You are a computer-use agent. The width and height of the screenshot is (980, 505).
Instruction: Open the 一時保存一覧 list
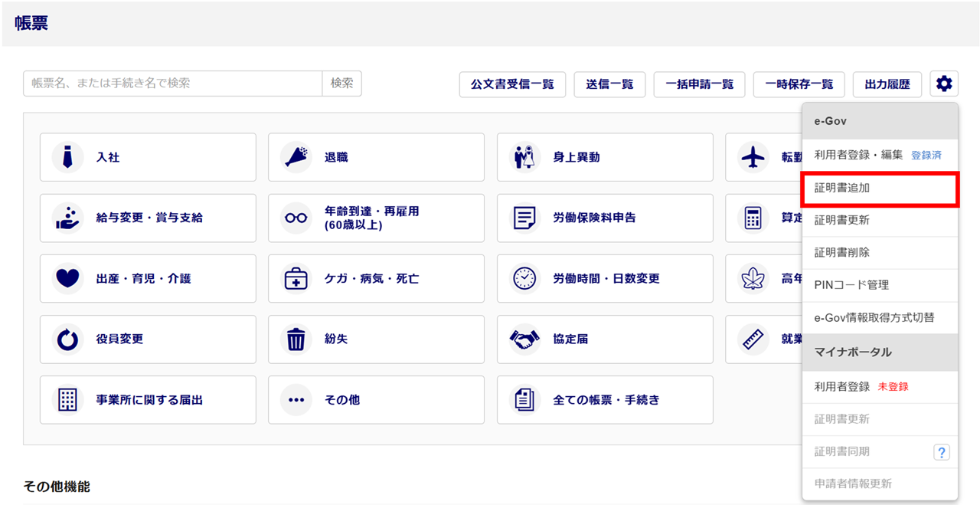point(799,84)
